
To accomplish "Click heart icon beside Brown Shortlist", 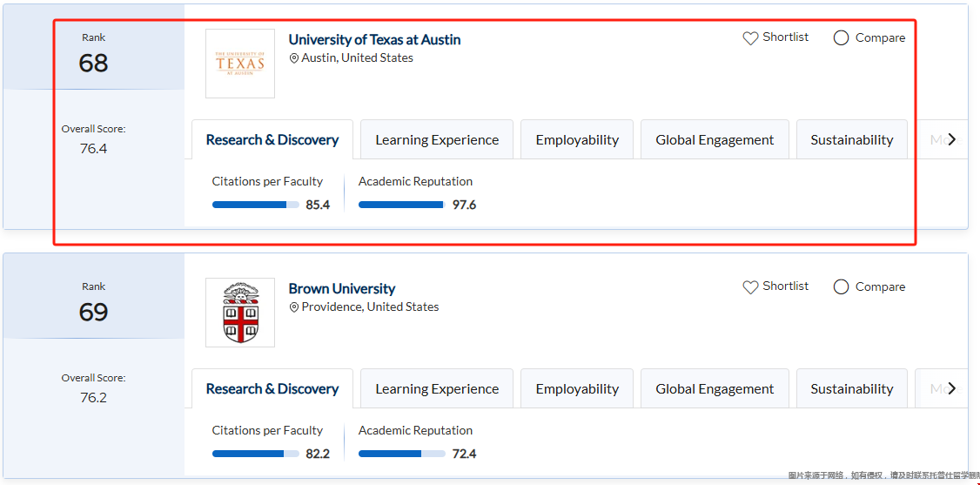I will pyautogui.click(x=750, y=287).
